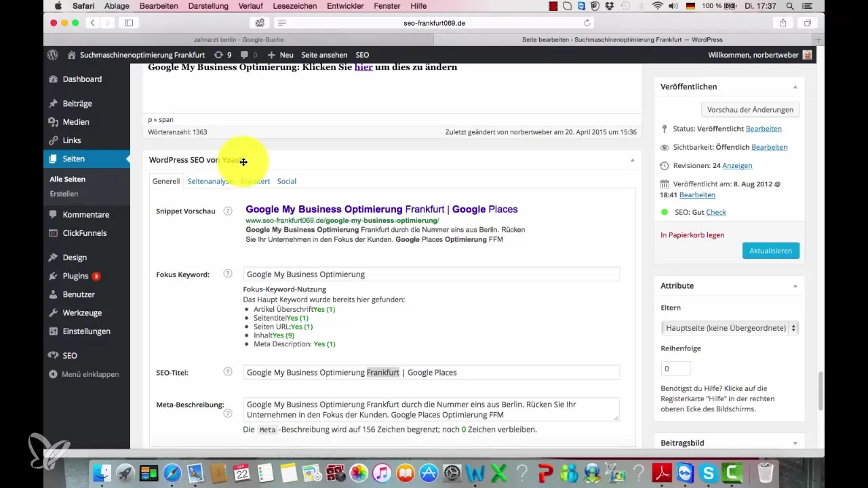Open Alle Seiten submenu item
This screenshot has height=488, width=868.
click(x=67, y=179)
